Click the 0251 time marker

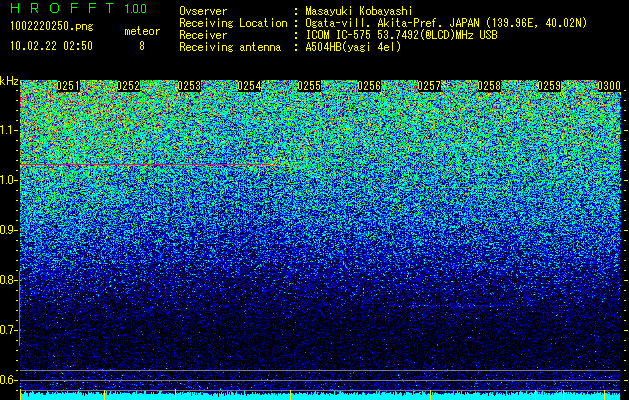tap(68, 86)
